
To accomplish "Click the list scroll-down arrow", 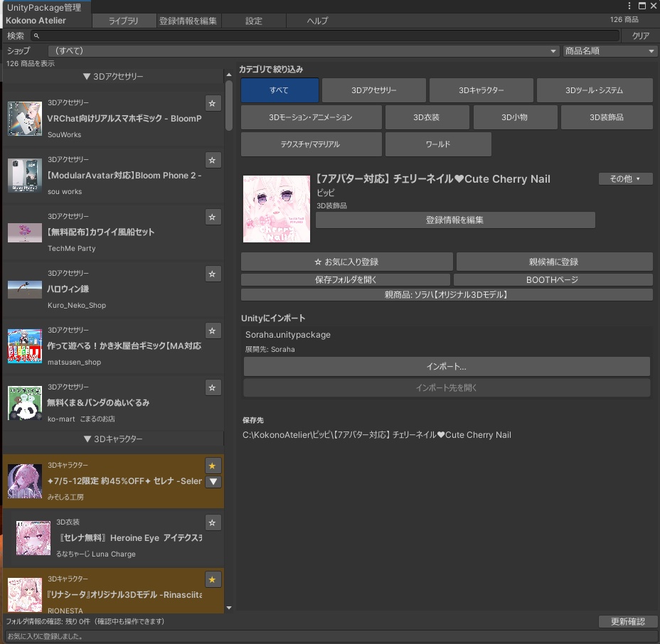I will pos(229,608).
